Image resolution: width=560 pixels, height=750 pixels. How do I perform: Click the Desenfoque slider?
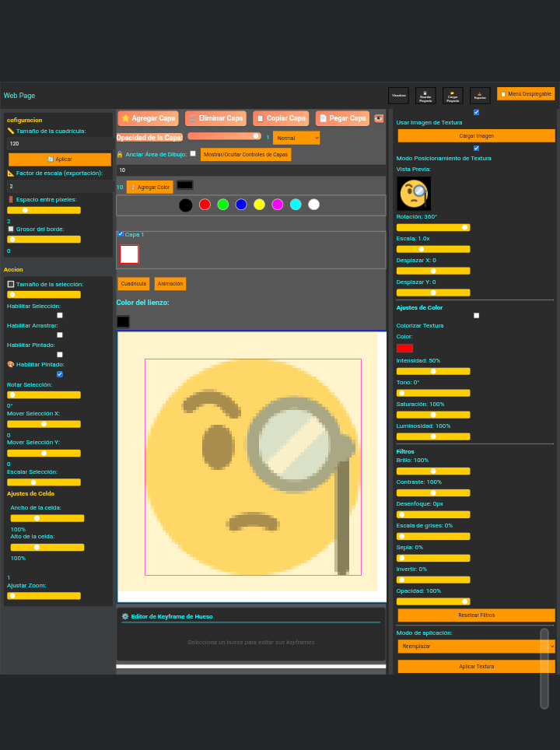tap(433, 515)
